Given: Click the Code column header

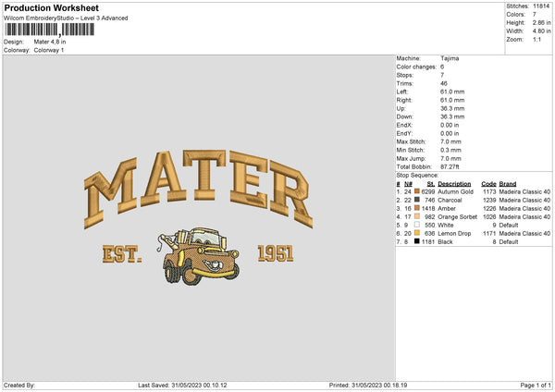Looking at the screenshot, I should (488, 184).
